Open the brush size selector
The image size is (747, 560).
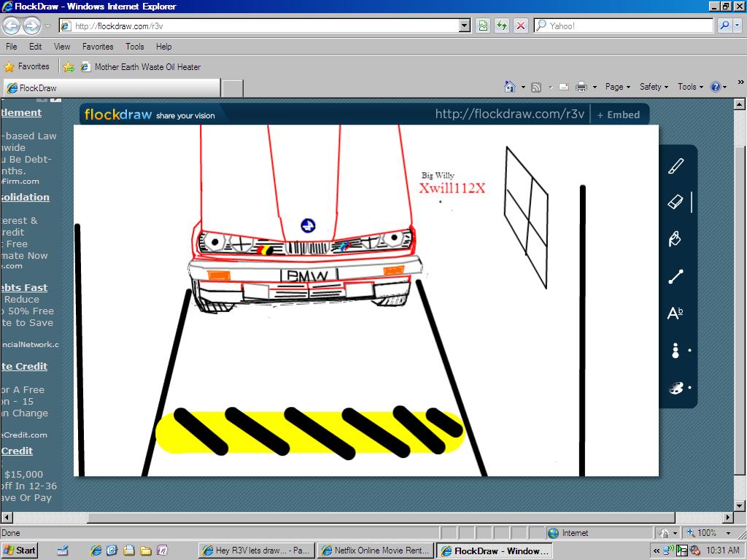(x=676, y=351)
